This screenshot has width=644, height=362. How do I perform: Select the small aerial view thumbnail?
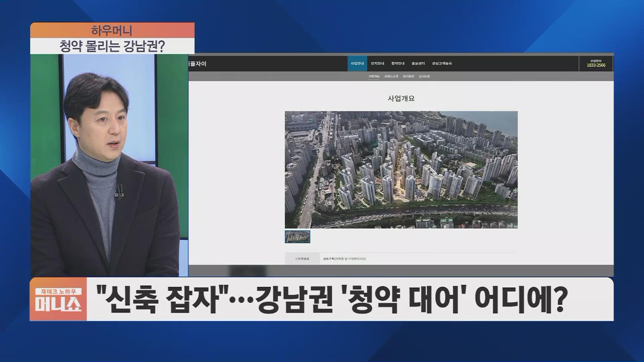298,237
